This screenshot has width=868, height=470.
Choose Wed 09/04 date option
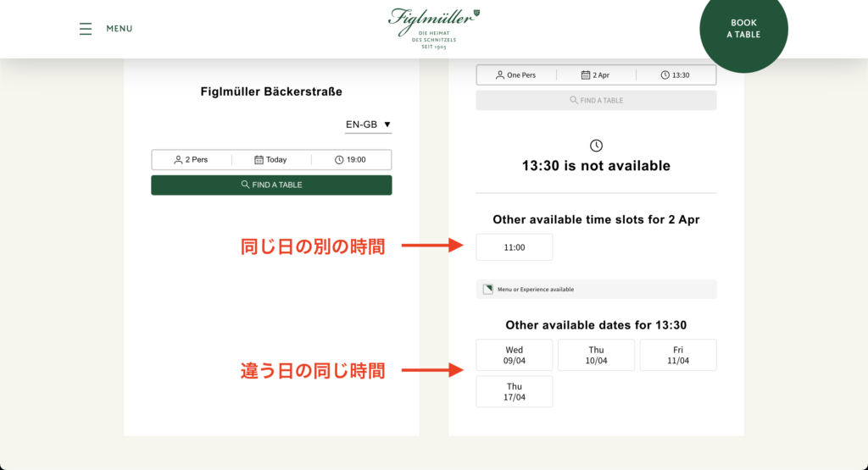tap(515, 355)
